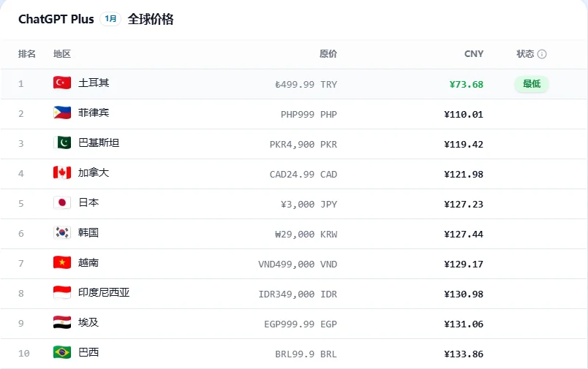Click rank number 10 in Brazil row

point(23,354)
